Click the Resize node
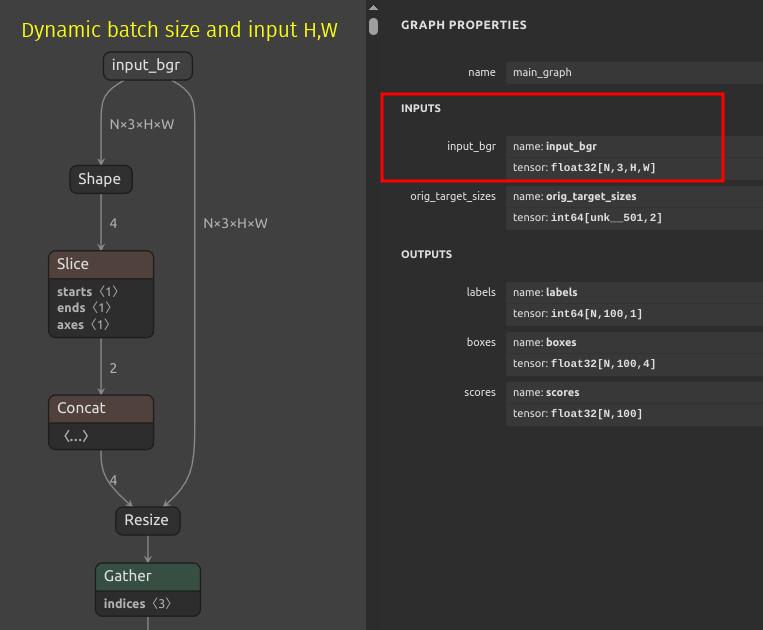Viewport: 763px width, 630px height. [147, 520]
